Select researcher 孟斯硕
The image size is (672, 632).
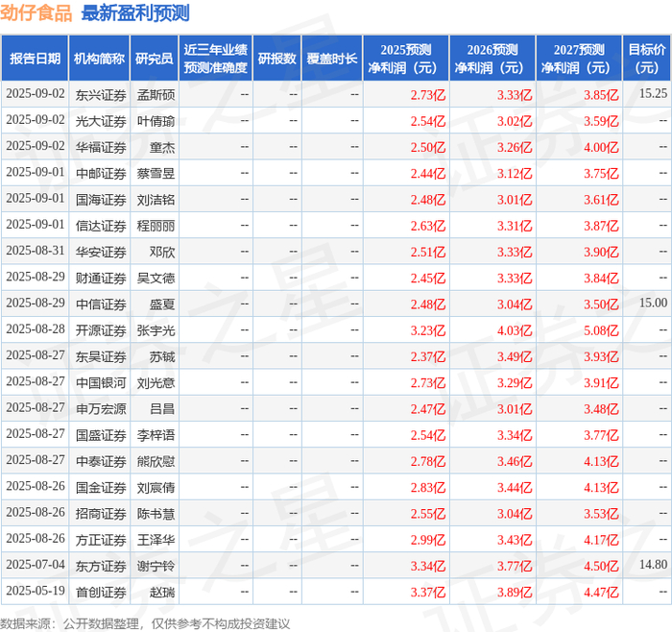156,95
